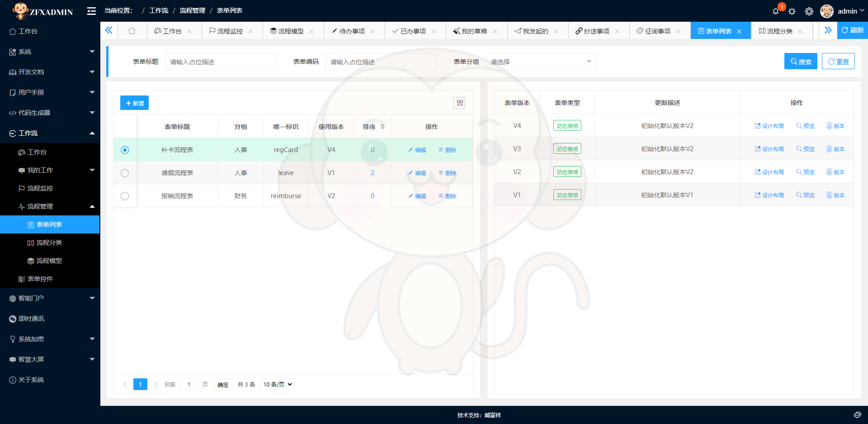868x424 pixels.
Task: Open 关于系统 in the sidebar
Action: [x=50, y=380]
